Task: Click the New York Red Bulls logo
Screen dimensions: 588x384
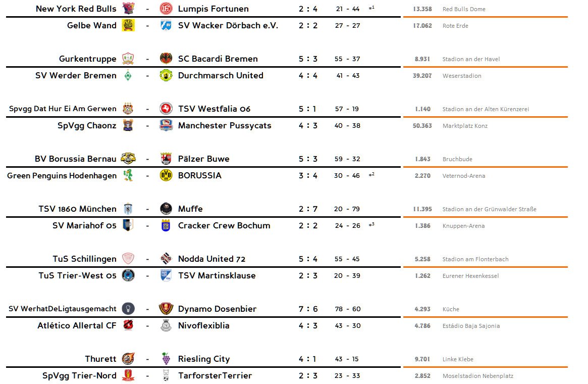Action: pos(128,9)
